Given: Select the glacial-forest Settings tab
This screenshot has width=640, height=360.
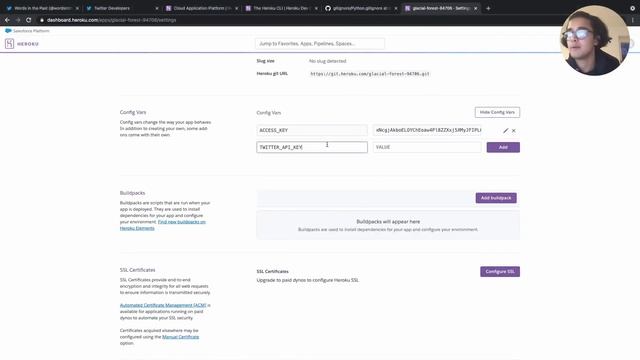Looking at the screenshot, I should click(441, 8).
